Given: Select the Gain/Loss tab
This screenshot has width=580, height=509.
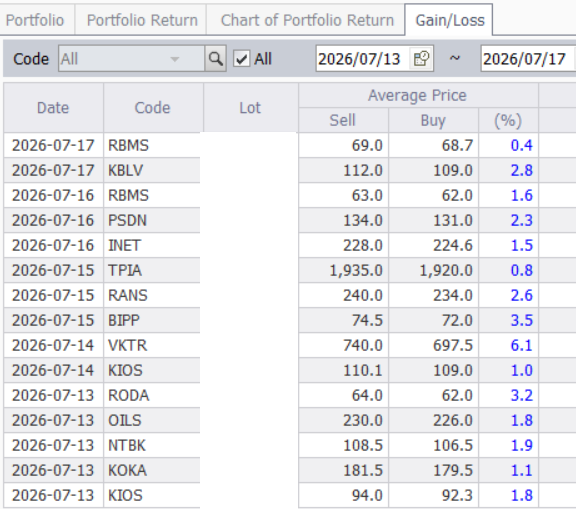Looking at the screenshot, I should [x=449, y=20].
